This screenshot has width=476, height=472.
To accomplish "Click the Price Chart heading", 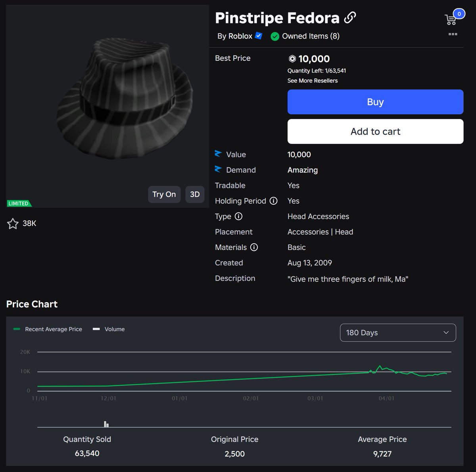I will (32, 304).
